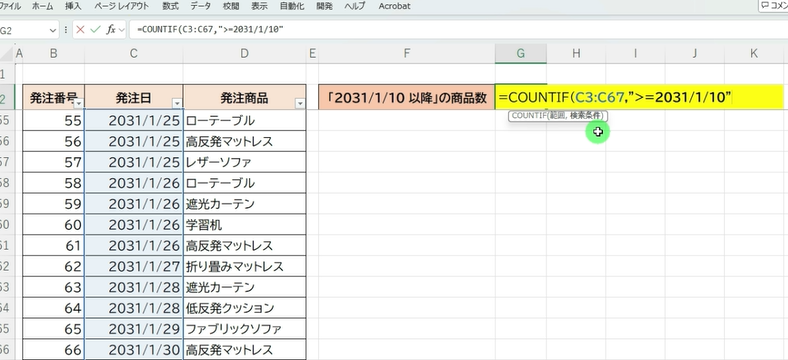Select ローテーブル in order 55 row
The image size is (788, 360).
coord(245,120)
